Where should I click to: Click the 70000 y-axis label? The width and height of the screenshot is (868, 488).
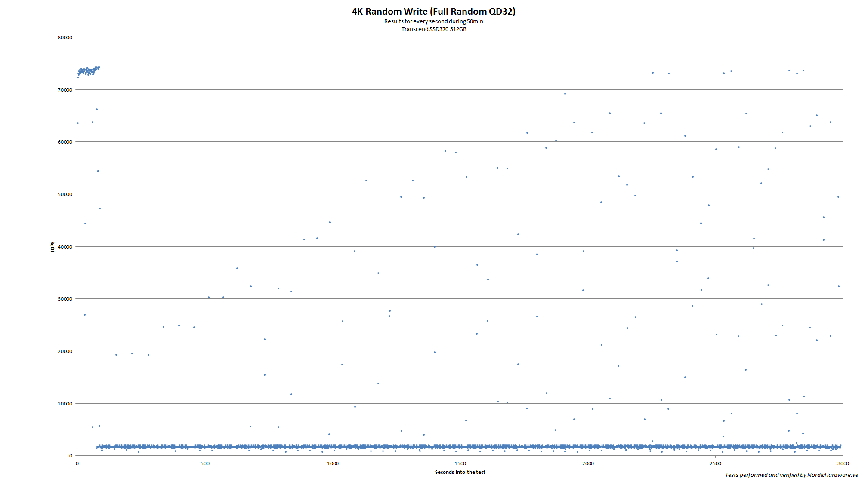pyautogui.click(x=65, y=90)
